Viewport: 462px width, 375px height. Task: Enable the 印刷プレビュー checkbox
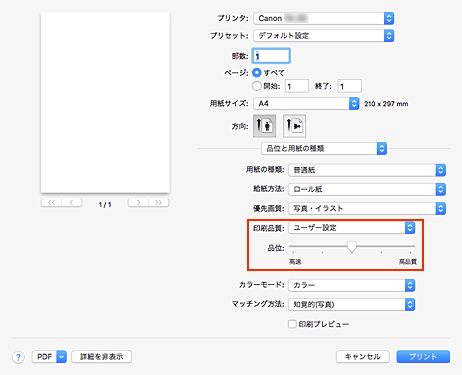click(292, 324)
